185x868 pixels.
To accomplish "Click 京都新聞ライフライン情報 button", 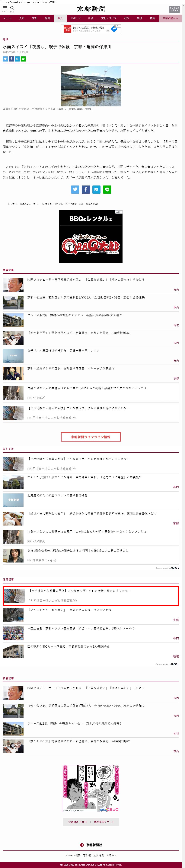I will tap(91, 437).
